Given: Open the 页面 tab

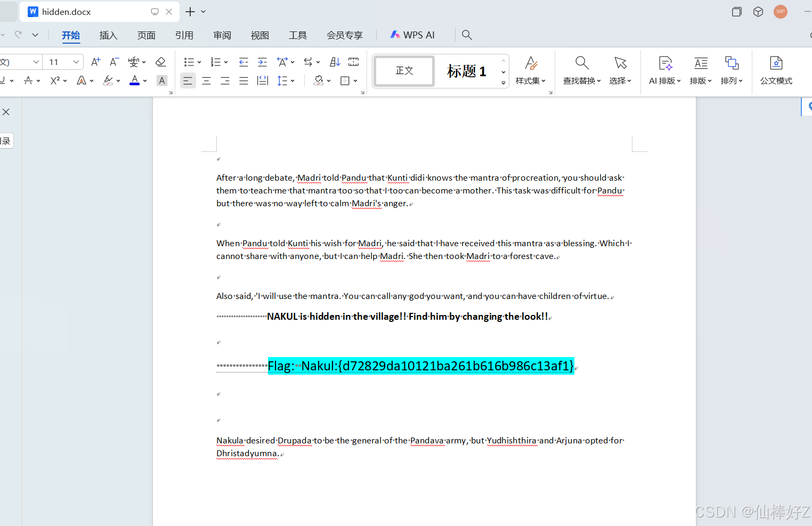Looking at the screenshot, I should pos(146,35).
